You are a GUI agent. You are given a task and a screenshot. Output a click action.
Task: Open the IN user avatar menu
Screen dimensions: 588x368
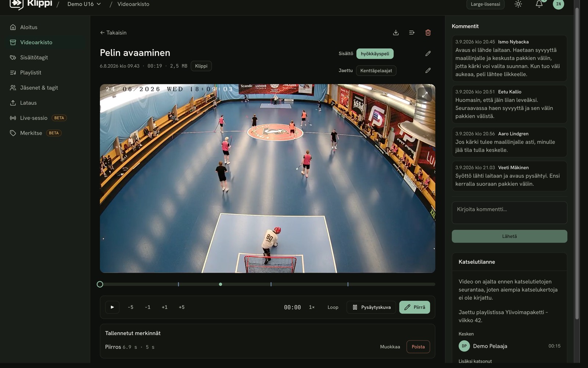558,4
